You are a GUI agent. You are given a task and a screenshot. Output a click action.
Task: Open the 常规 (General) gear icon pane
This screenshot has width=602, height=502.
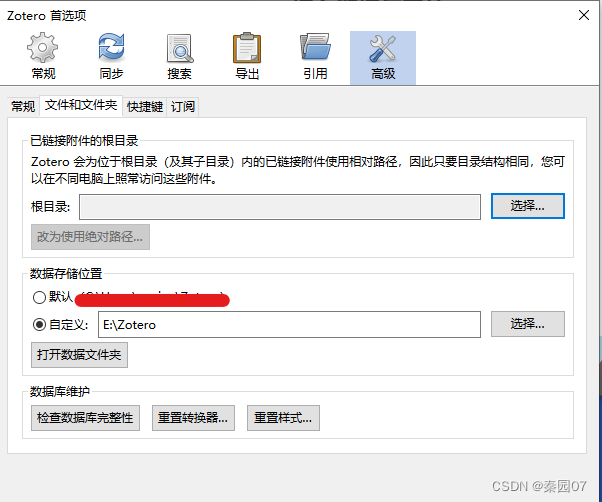43,57
